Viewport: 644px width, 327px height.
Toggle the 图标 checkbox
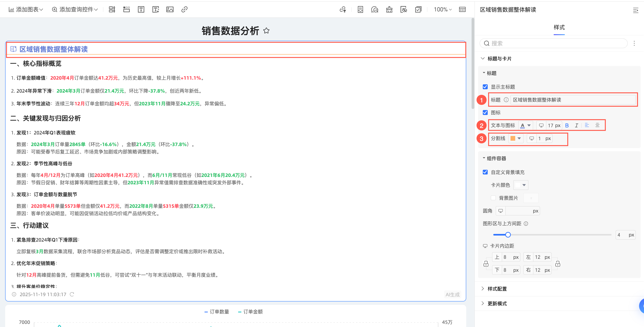click(485, 113)
